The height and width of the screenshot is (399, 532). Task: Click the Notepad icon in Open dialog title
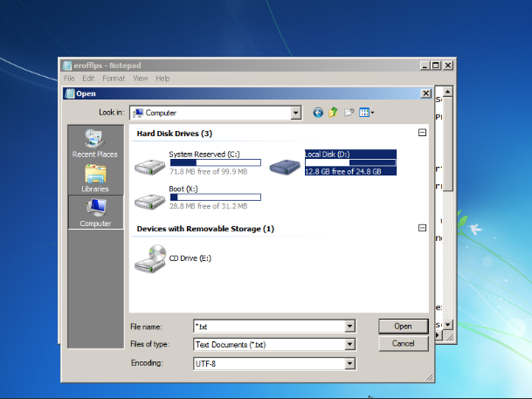70,93
